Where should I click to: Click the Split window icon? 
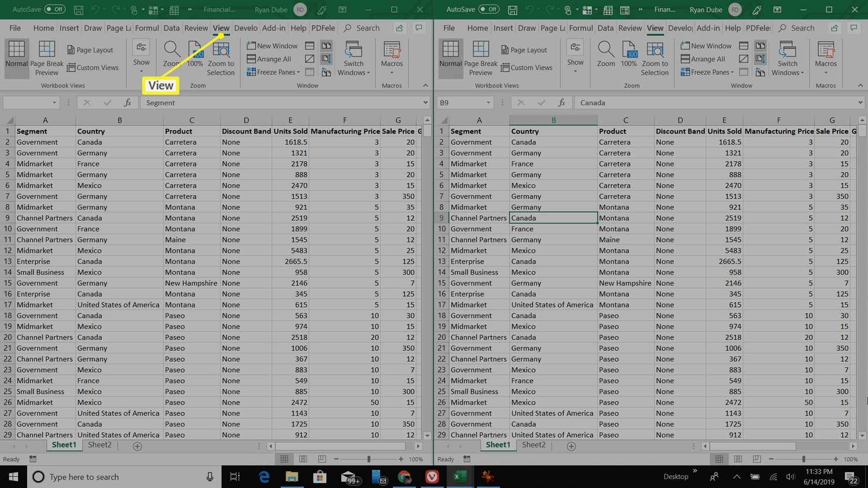click(x=310, y=45)
